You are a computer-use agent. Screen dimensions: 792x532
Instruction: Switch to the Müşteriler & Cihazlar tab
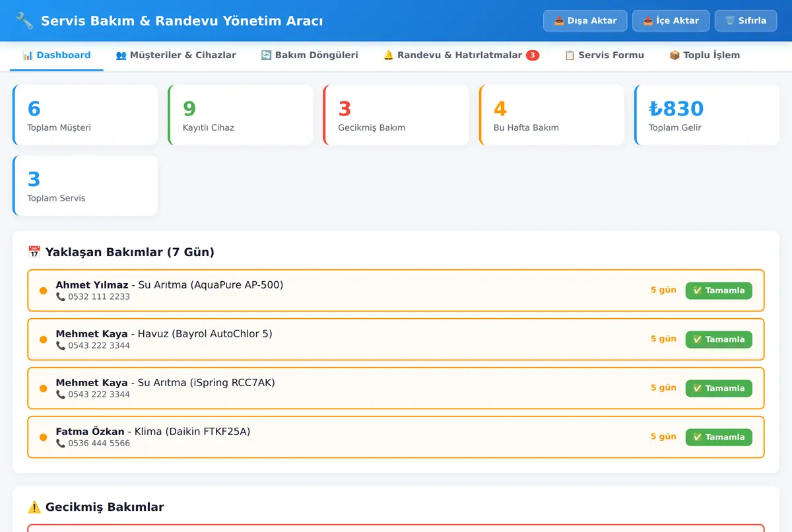click(176, 55)
